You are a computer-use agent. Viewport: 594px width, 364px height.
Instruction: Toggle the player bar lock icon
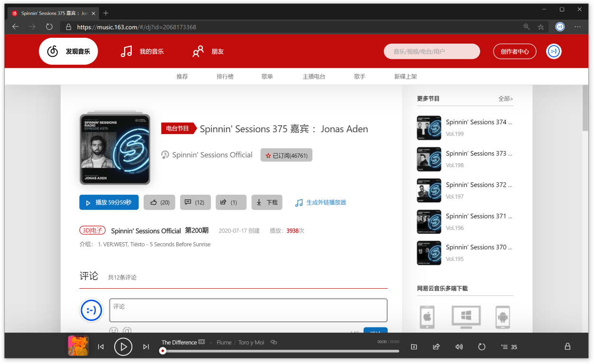coord(567,346)
